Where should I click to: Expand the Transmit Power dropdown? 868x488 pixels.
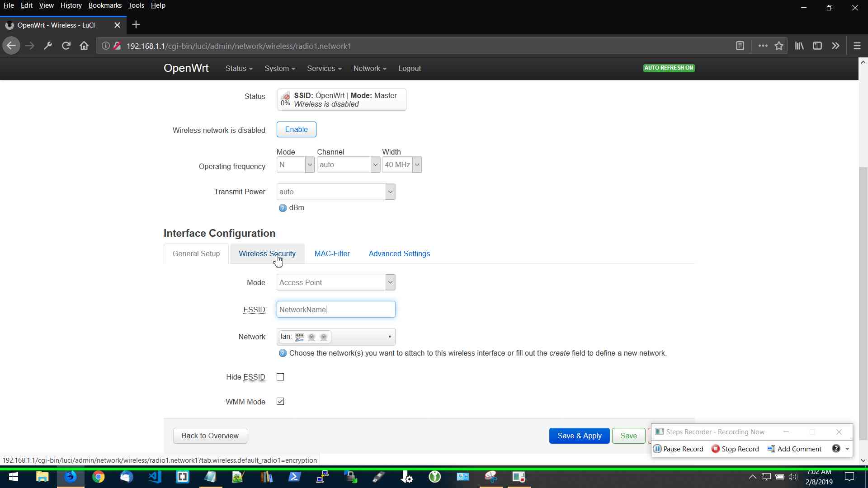point(335,192)
